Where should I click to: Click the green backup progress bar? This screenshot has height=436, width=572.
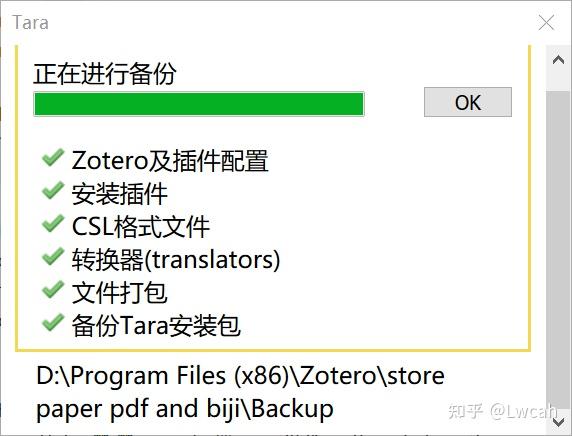click(x=199, y=104)
